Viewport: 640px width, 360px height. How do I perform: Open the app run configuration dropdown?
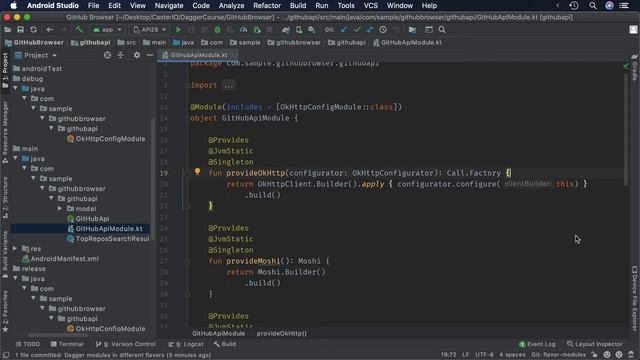point(107,30)
